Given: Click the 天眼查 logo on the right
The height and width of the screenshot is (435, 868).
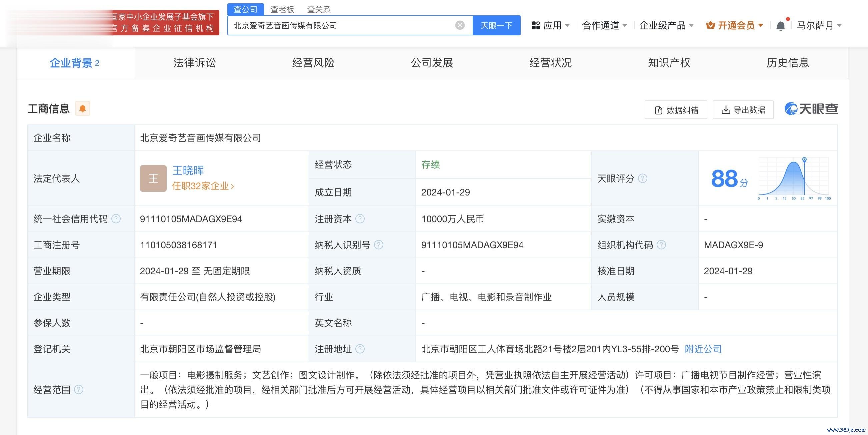Looking at the screenshot, I should pyautogui.click(x=811, y=109).
